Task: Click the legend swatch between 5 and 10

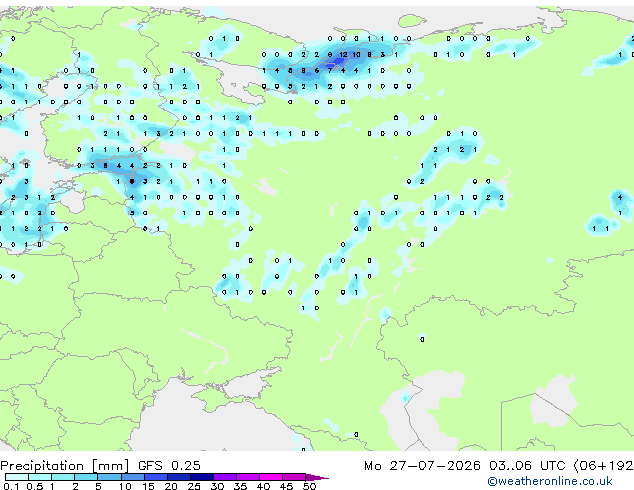Action: click(x=109, y=477)
